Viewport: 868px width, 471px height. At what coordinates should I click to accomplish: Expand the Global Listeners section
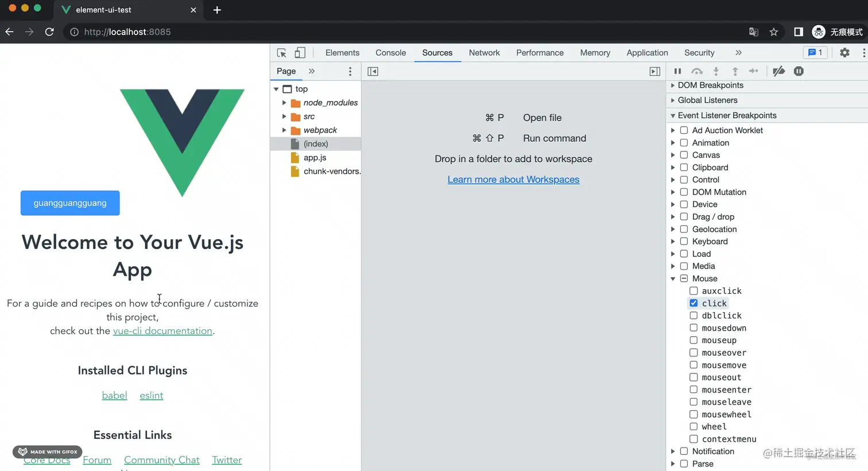tap(707, 100)
